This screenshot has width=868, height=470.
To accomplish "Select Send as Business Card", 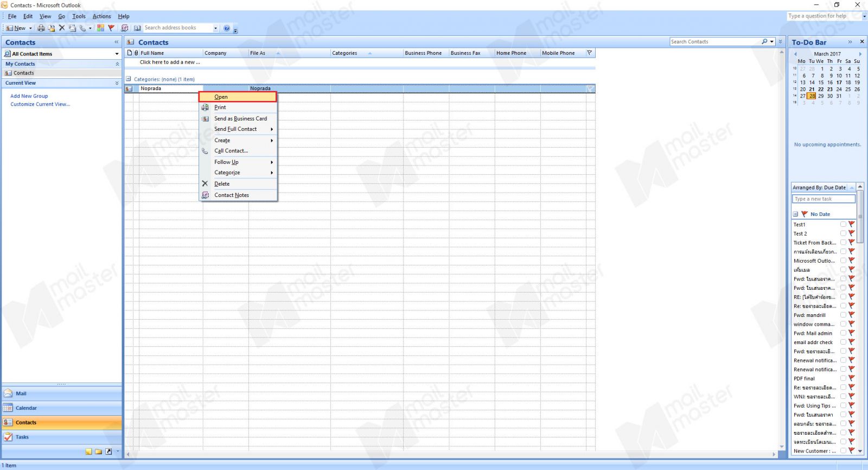I will (238, 118).
